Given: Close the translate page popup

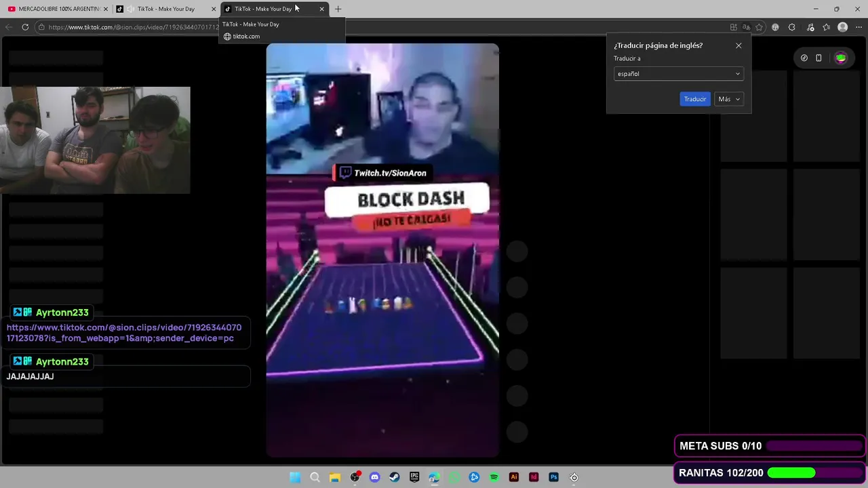Looking at the screenshot, I should click(738, 45).
